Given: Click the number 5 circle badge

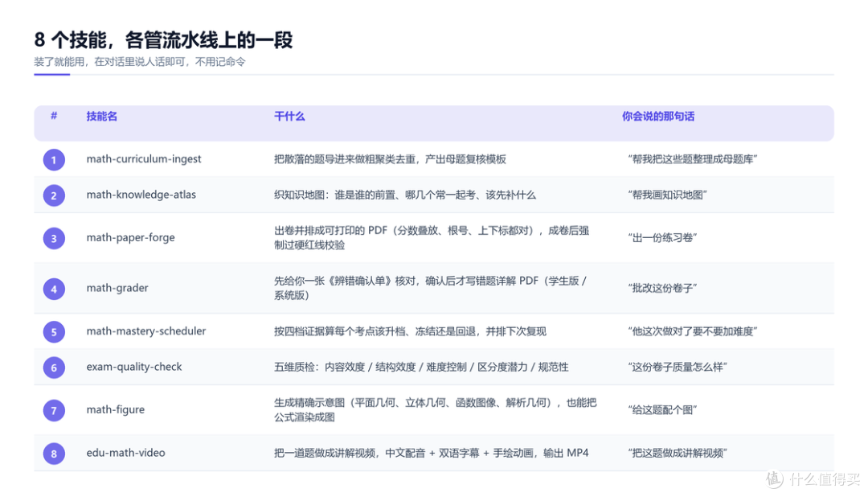Looking at the screenshot, I should [x=54, y=332].
